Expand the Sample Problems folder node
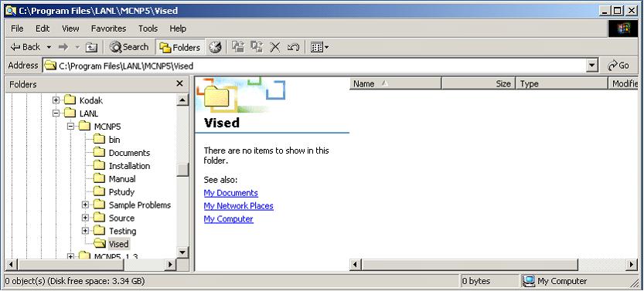 click(x=85, y=205)
